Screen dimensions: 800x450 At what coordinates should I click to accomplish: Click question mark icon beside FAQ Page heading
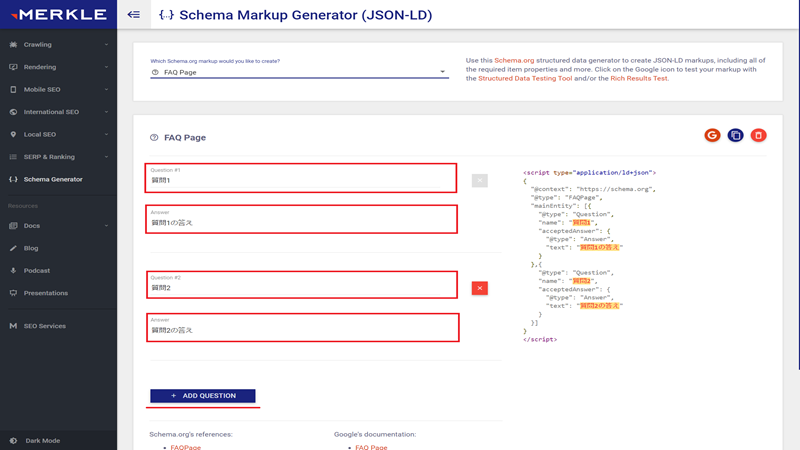click(x=154, y=137)
